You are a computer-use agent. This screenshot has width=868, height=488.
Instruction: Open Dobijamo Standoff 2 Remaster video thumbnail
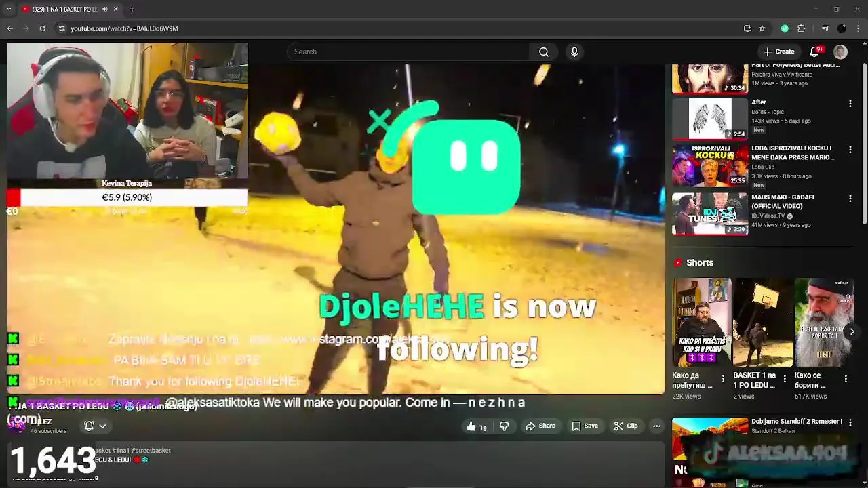709,439
